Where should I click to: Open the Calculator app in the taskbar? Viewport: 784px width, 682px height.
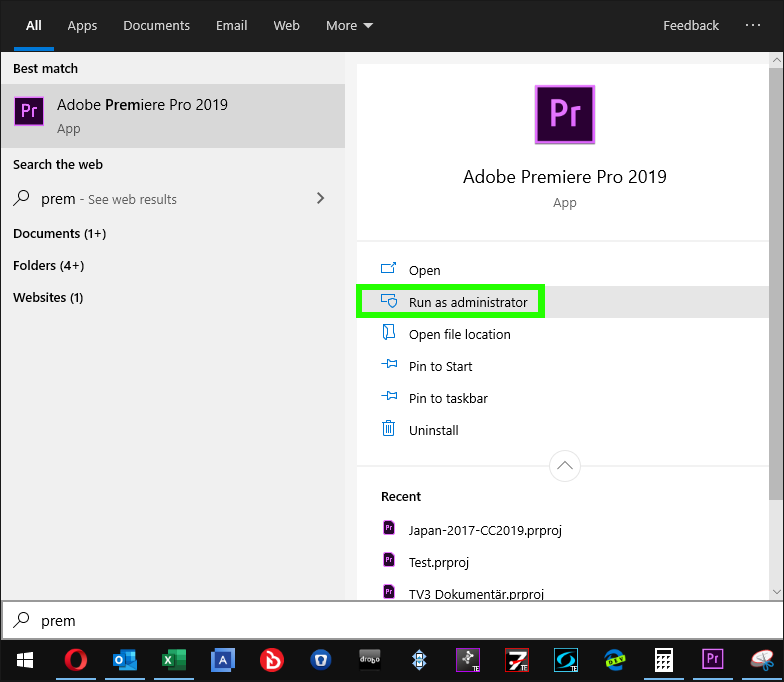[663, 660]
